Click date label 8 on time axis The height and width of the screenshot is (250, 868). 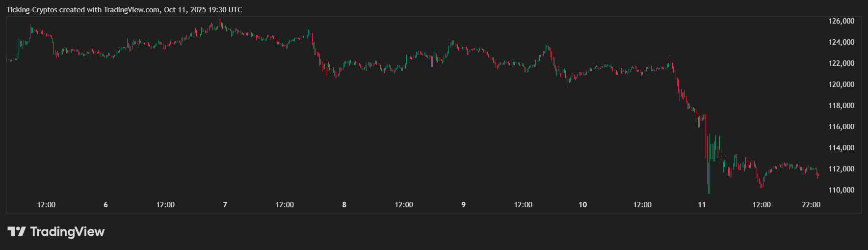click(x=344, y=205)
